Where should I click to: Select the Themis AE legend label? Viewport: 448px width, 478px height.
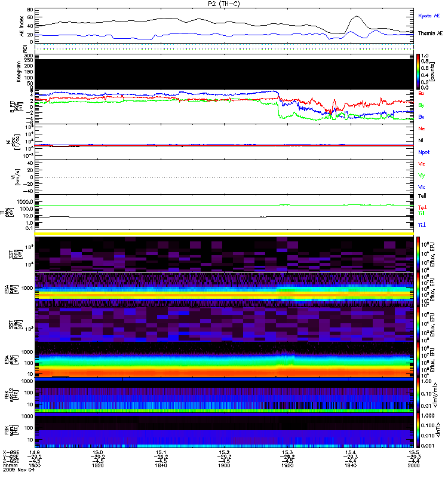coord(430,33)
